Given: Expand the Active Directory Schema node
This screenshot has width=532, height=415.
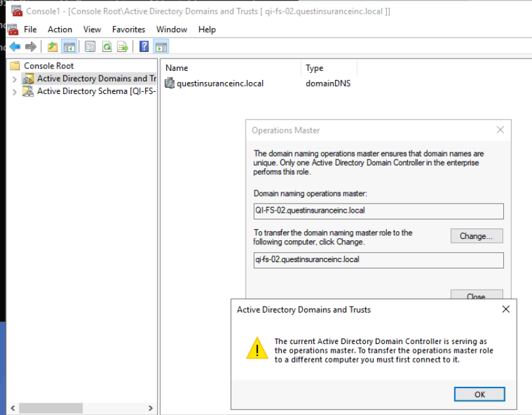Looking at the screenshot, I should (14, 92).
